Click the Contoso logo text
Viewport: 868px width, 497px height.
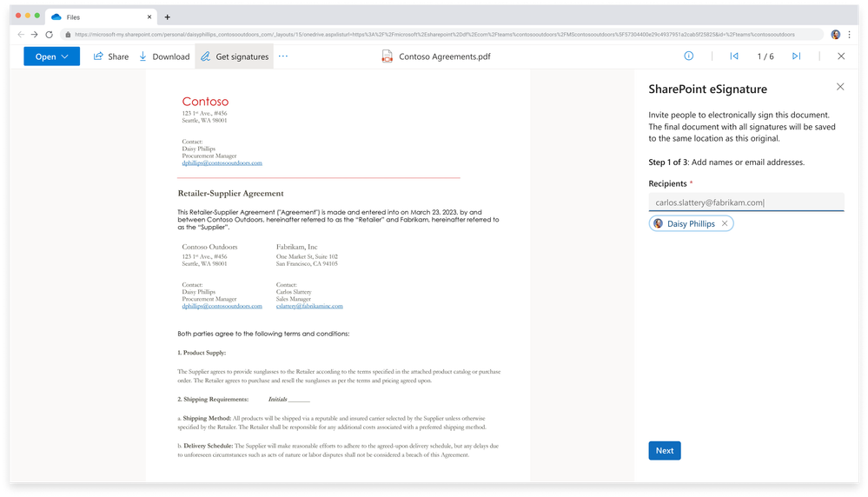[205, 102]
